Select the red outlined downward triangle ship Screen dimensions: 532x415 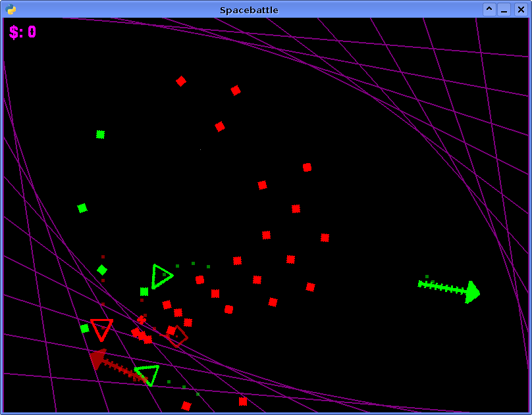coord(101,330)
